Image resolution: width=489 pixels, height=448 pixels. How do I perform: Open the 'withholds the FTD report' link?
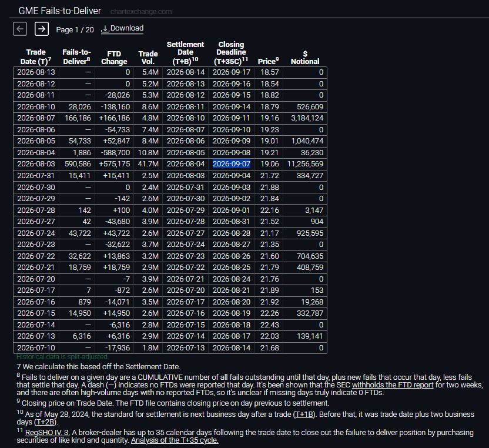click(393, 385)
